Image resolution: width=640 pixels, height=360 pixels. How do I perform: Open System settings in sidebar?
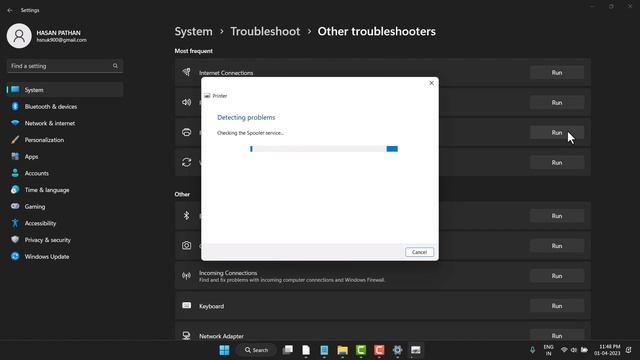pos(65,90)
